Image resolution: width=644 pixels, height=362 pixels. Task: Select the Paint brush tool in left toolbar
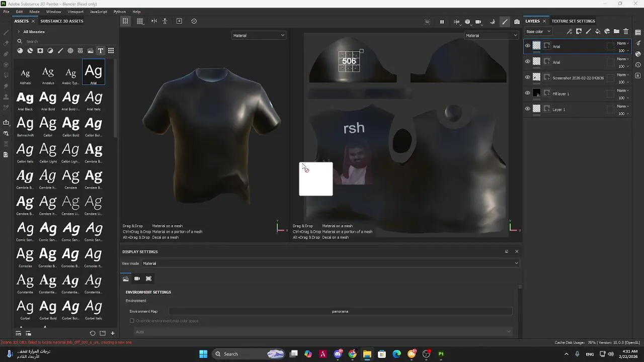coord(6,32)
